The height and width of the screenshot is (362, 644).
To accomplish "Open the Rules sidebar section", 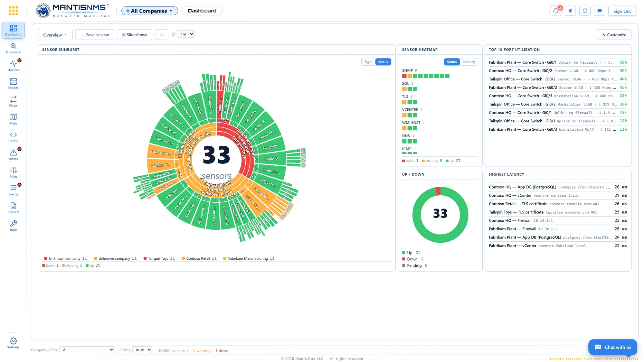I will click(x=13, y=172).
